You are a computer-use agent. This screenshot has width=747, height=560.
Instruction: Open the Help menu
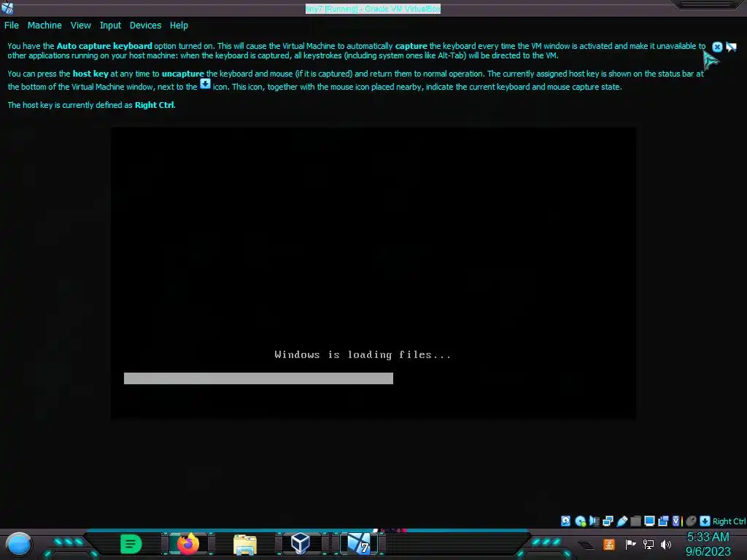[179, 26]
